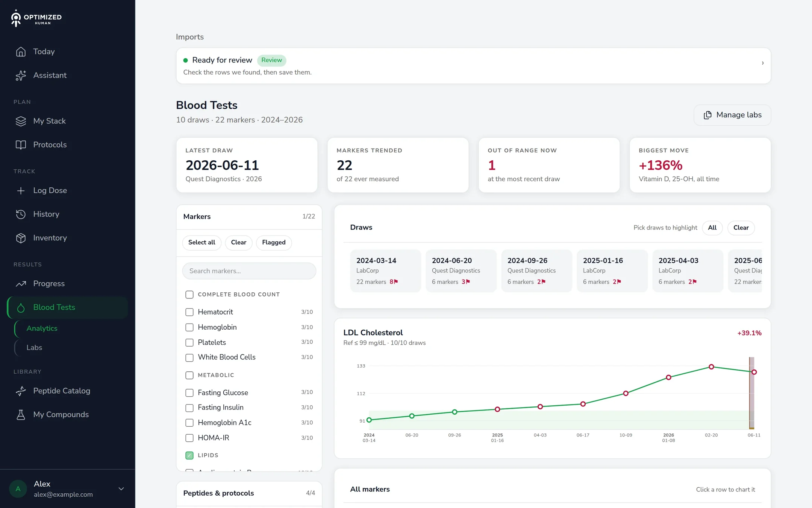Open My Stack via its layers icon

[x=21, y=121]
